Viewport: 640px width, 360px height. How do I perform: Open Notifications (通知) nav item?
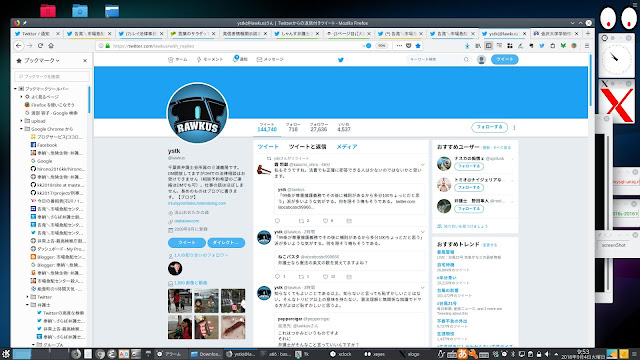240,59
